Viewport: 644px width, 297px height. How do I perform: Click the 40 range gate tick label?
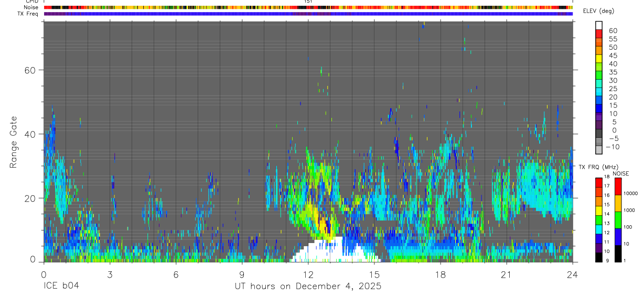point(29,134)
